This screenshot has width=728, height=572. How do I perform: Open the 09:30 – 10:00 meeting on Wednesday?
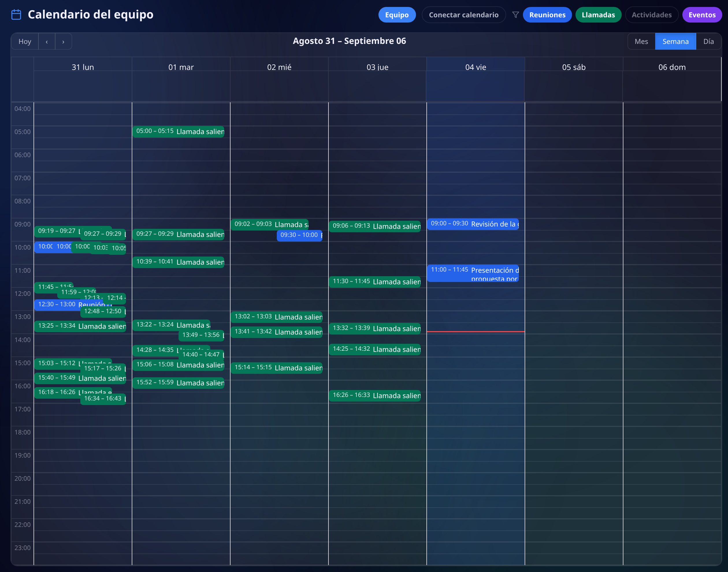299,235
